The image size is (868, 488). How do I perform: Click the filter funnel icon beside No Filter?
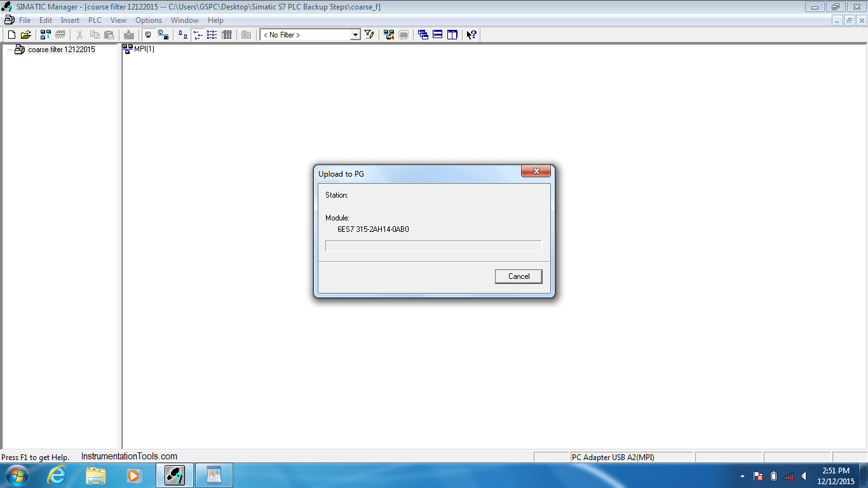click(369, 35)
